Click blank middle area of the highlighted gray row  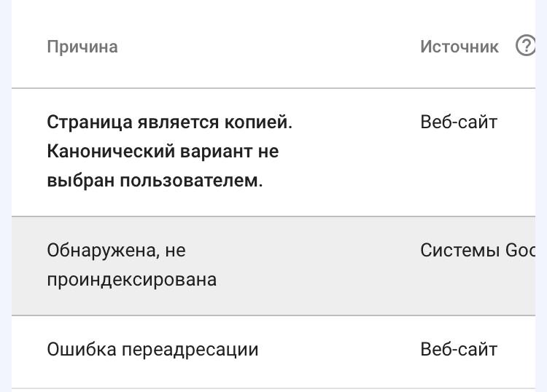tap(321, 266)
